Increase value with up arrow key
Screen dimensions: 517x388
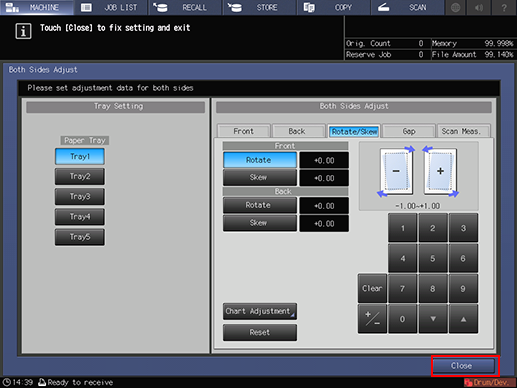pyautogui.click(x=463, y=319)
